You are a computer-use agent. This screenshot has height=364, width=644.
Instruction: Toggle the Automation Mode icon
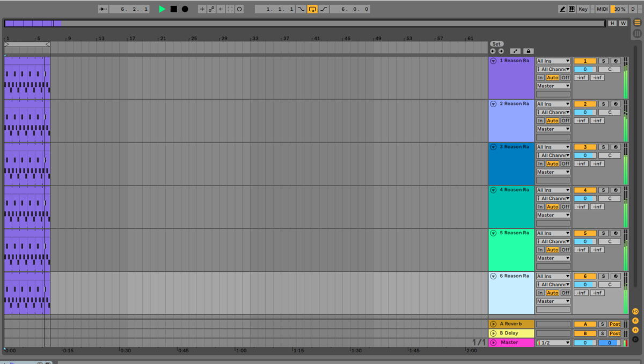click(515, 51)
